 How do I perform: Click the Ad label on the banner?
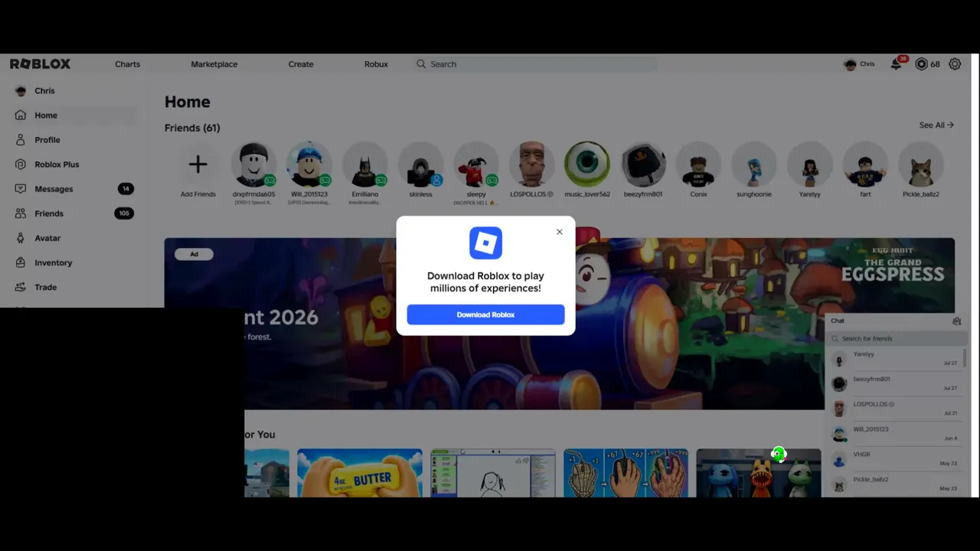(x=194, y=254)
